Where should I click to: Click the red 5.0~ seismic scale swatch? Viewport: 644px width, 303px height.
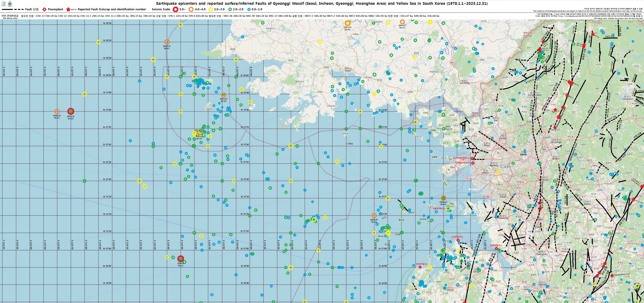tap(176, 10)
